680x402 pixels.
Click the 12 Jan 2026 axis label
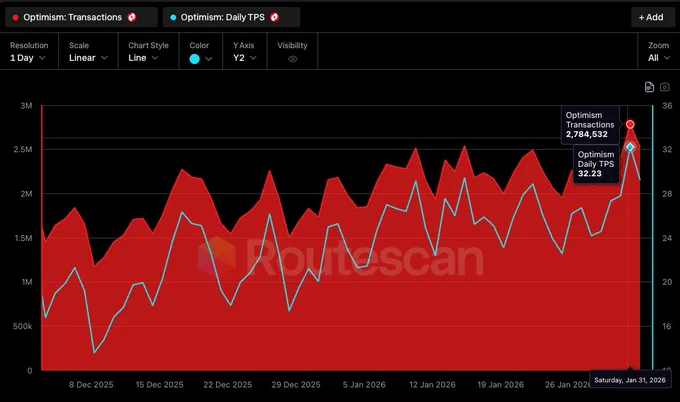pos(432,385)
